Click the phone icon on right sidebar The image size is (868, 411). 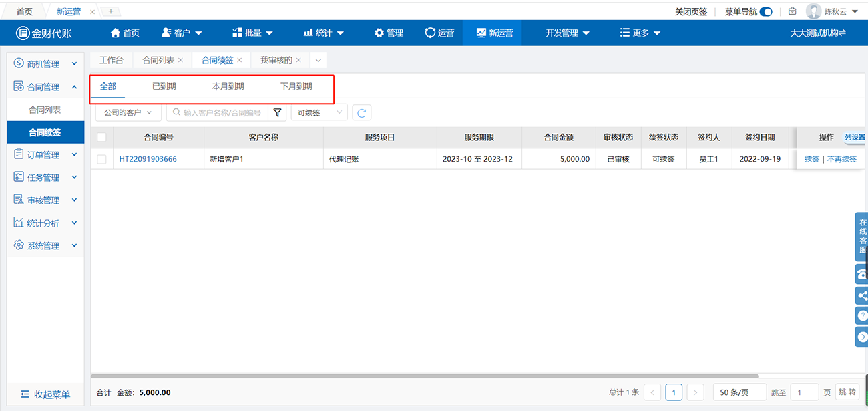pyautogui.click(x=862, y=274)
